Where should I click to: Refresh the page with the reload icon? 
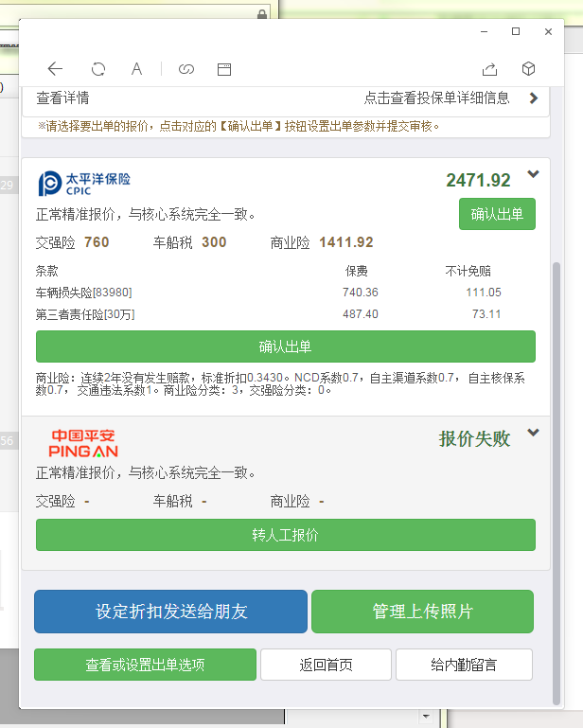(x=98, y=69)
